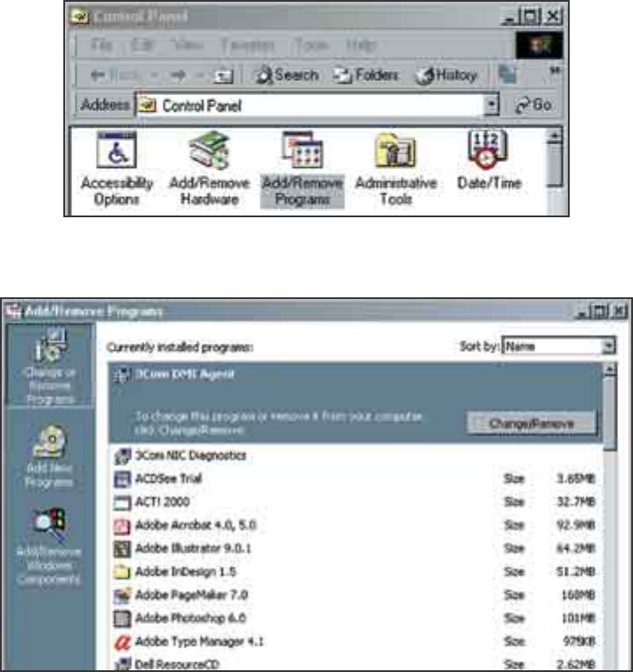Select the Adobe InDesign 1.5 name

[185, 571]
